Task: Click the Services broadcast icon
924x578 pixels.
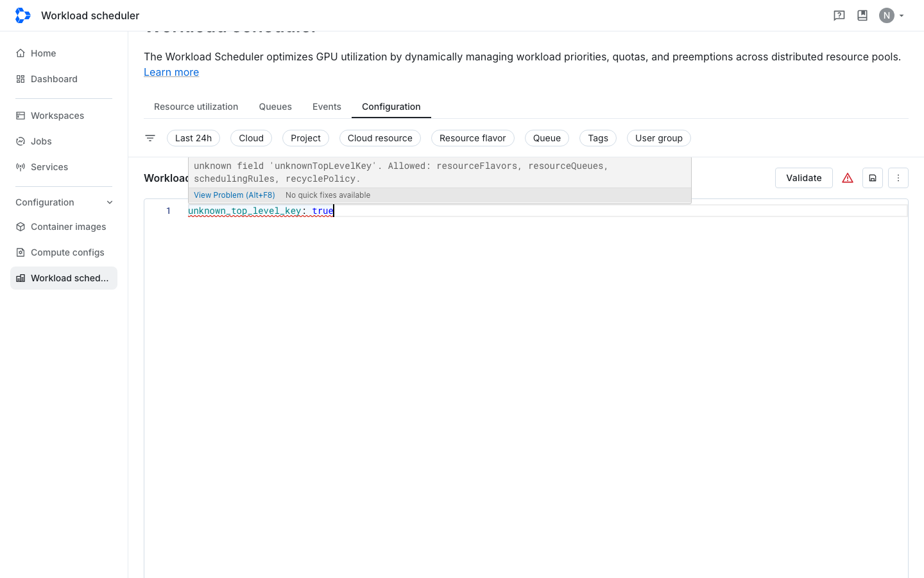Action: 21,167
